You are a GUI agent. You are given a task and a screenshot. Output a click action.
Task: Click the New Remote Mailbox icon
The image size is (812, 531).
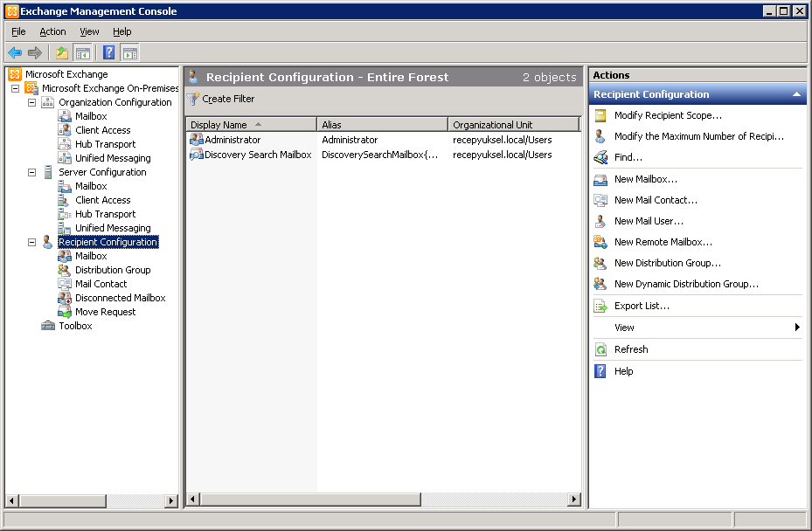[x=600, y=242]
